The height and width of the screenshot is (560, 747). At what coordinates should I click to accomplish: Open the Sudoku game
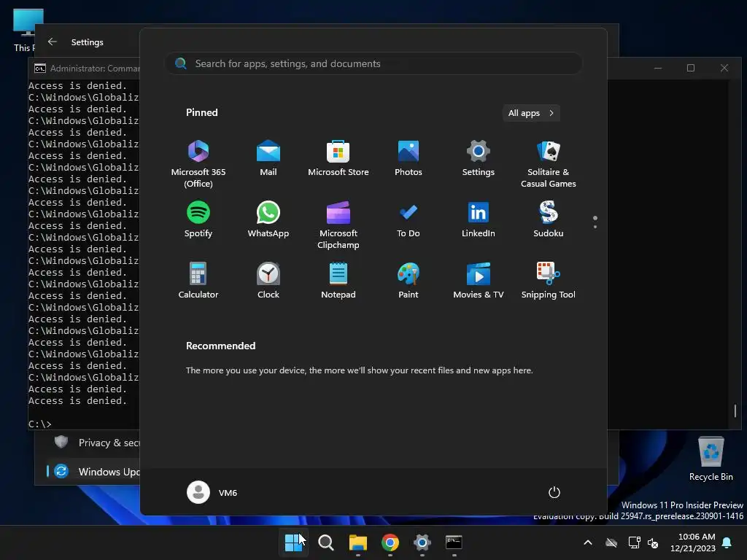(x=549, y=219)
